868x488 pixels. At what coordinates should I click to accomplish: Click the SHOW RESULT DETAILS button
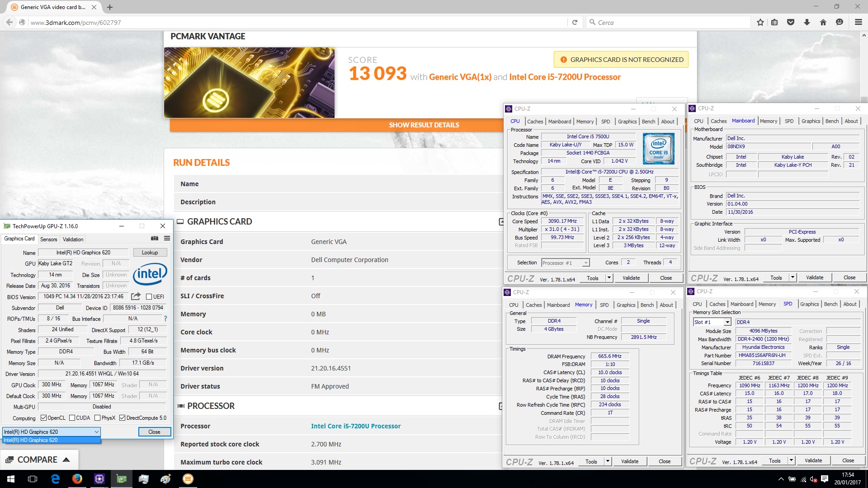[x=424, y=125]
